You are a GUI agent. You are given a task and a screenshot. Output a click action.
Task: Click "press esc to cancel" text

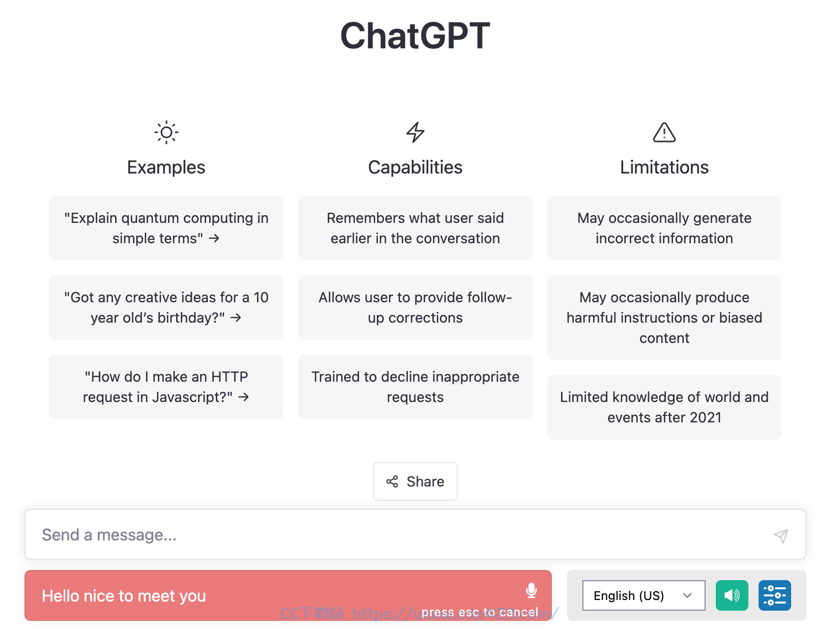480,612
